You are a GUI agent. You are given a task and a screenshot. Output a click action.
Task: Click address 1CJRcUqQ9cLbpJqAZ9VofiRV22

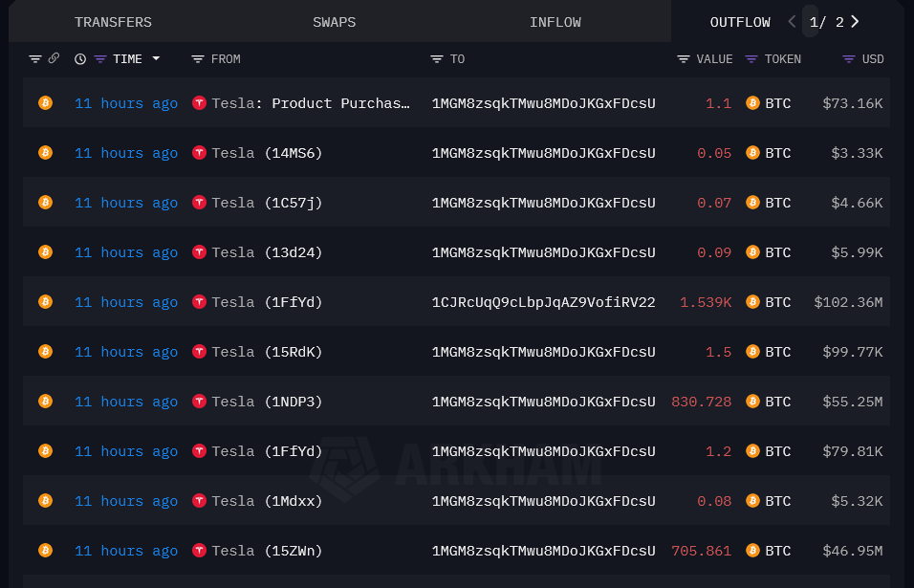coord(543,302)
